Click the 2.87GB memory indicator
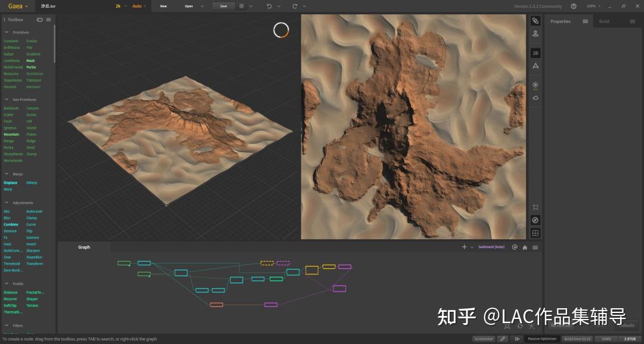The width and height of the screenshot is (644, 344). click(x=630, y=339)
